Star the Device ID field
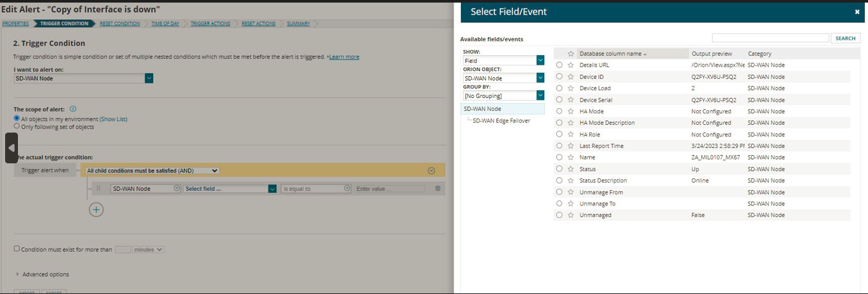Image resolution: width=868 pixels, height=294 pixels. click(571, 77)
